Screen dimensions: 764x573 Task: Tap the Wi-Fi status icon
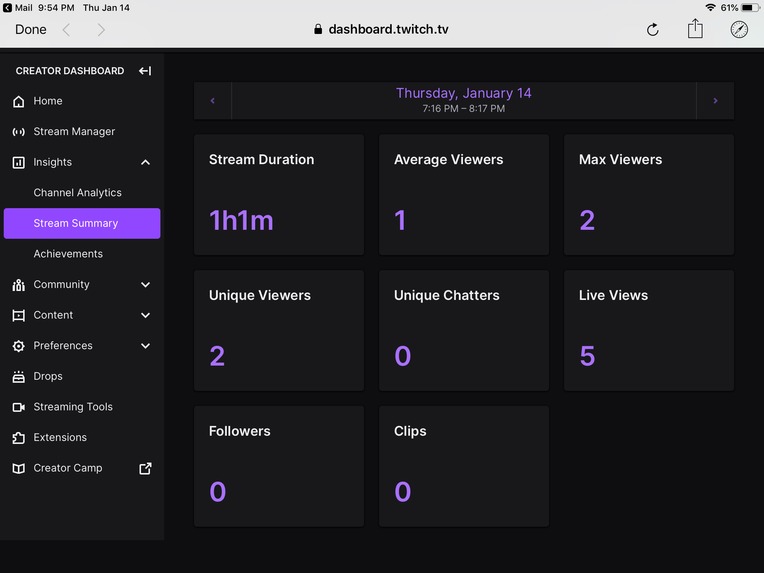click(710, 7)
